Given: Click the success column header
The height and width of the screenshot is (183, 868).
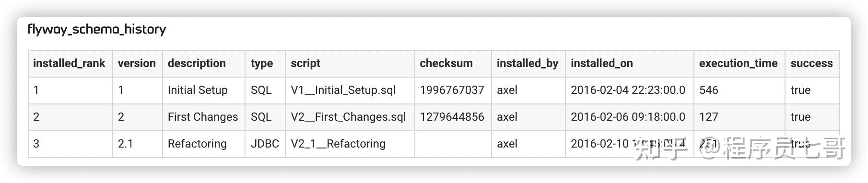Looking at the screenshot, I should 812,63.
